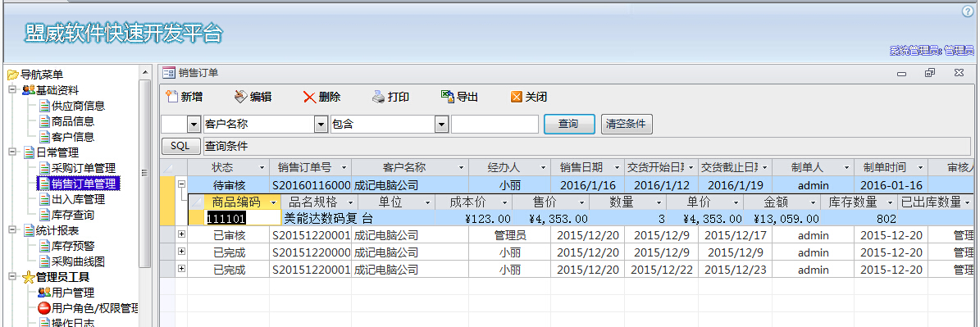This screenshot has height=327, width=980.
Task: Open the 成本价 column filter arrow
Action: (504, 202)
